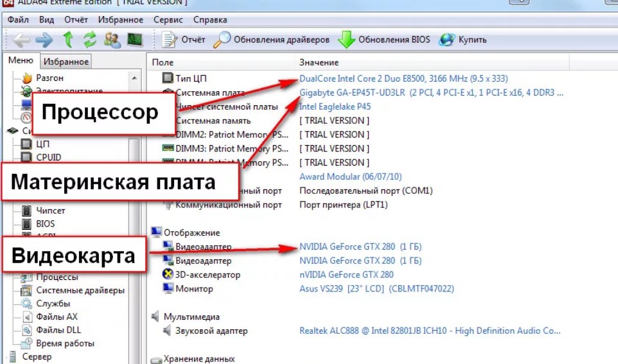Click the Refresh arrows icon
This screenshot has width=618, height=364.
tap(90, 40)
